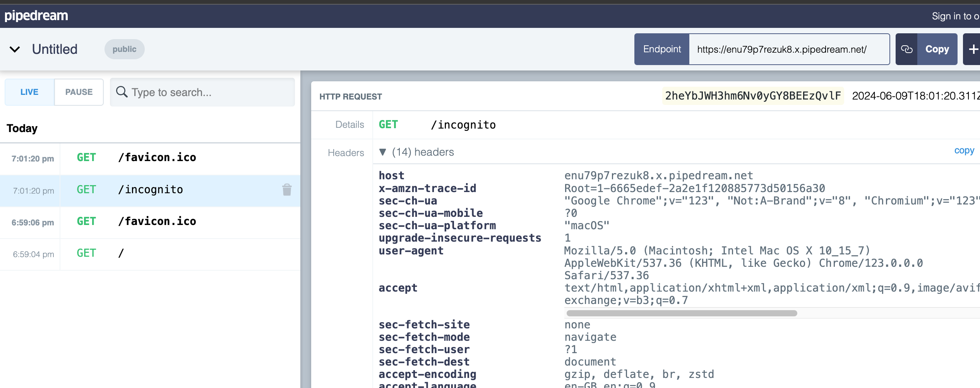The width and height of the screenshot is (980, 388).
Task: Click the request ID 2heYbJWH3hm6Nv0yGY8BEEzQvlF
Action: click(752, 96)
